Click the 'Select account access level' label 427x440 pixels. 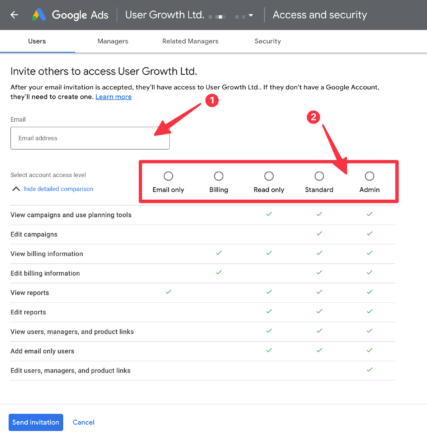(48, 175)
